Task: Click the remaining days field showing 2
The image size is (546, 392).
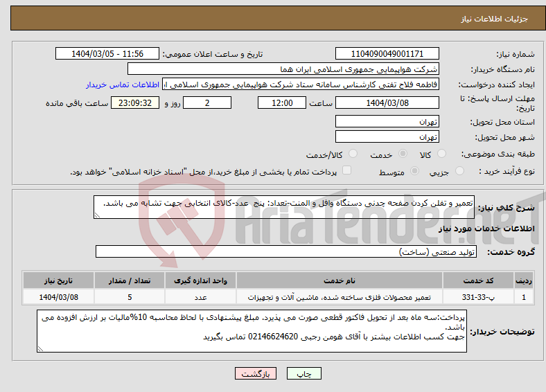Action: click(207, 103)
